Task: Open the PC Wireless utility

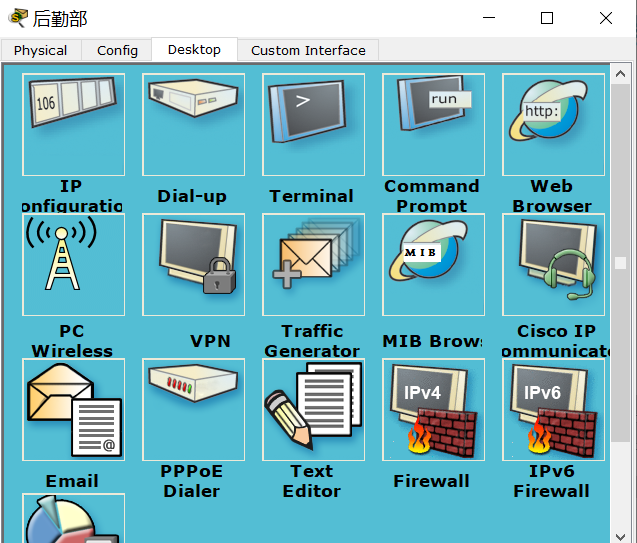Action: pos(74,264)
